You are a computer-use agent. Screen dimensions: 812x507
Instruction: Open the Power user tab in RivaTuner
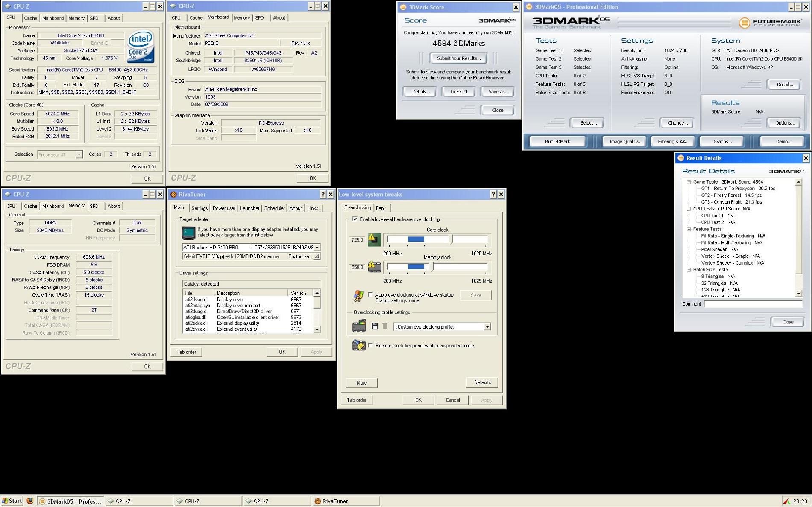tap(224, 208)
